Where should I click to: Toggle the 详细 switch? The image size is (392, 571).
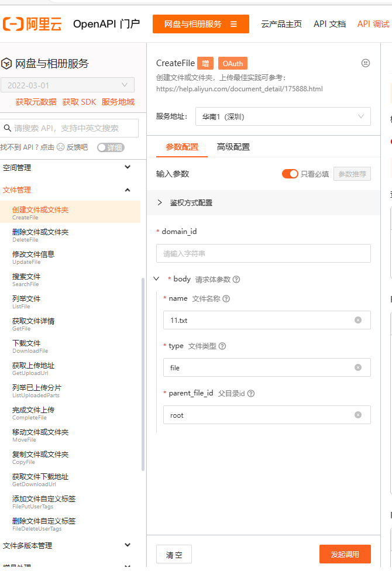point(111,147)
